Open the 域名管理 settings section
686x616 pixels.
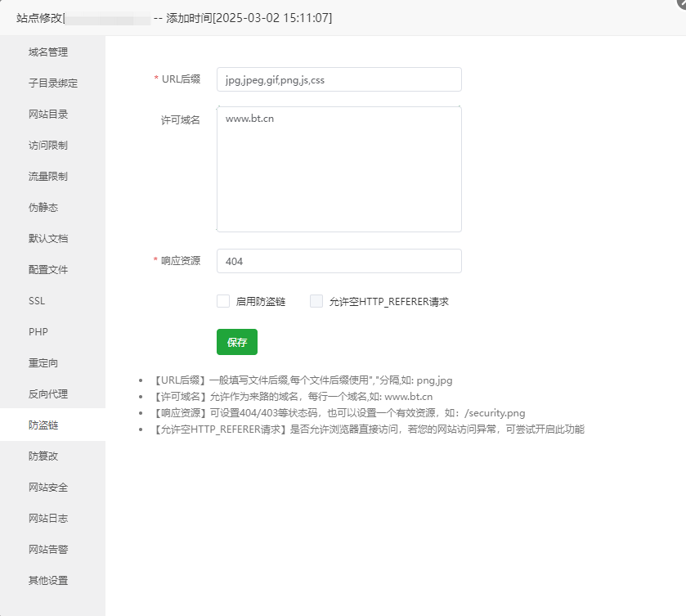point(53,52)
